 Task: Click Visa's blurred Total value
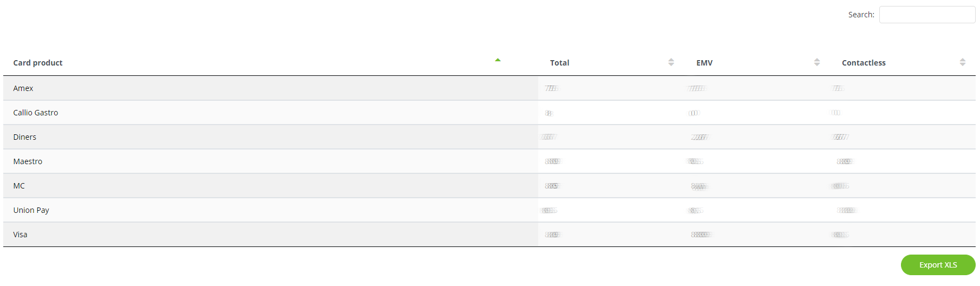point(553,235)
